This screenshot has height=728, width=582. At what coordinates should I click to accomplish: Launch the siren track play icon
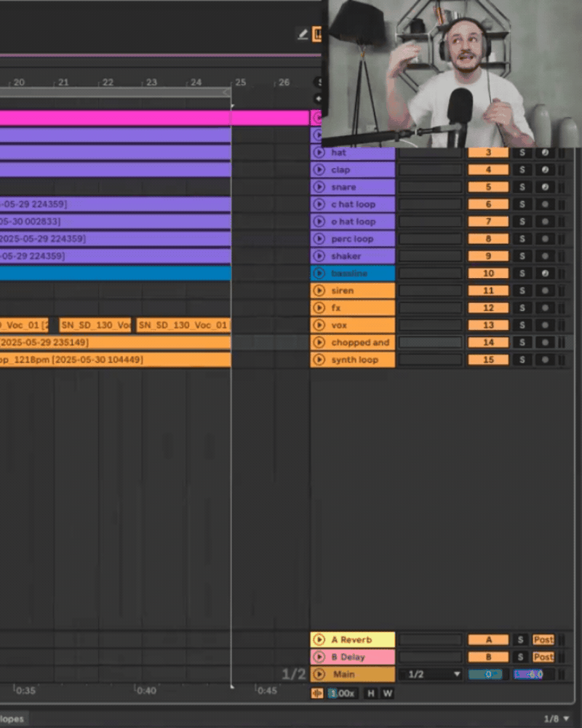pyautogui.click(x=319, y=290)
